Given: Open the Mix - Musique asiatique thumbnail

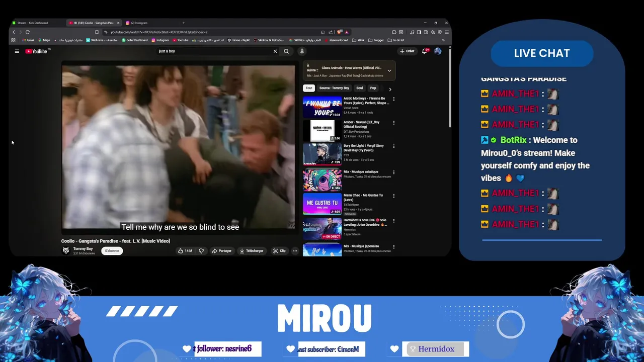Looking at the screenshot, I should tap(322, 180).
